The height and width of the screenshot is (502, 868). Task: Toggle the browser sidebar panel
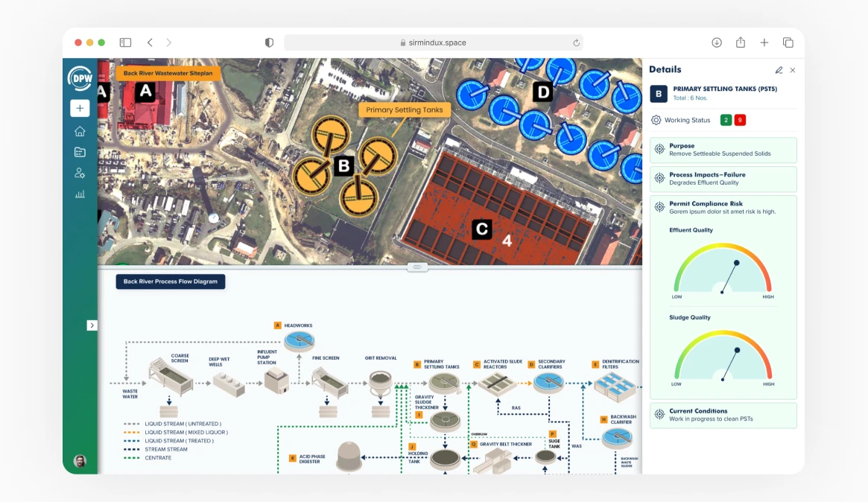[x=126, y=42]
